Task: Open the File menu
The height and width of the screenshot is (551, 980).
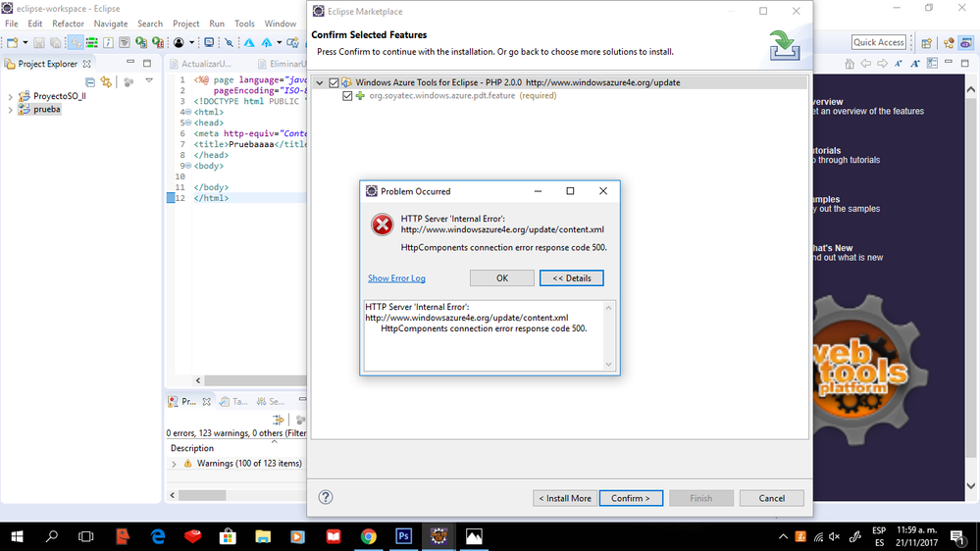Action: point(11,24)
